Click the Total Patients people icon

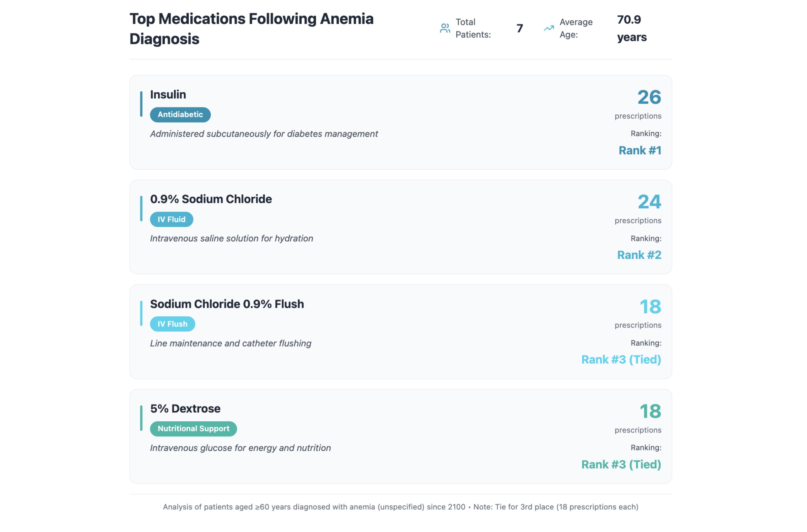click(x=445, y=28)
